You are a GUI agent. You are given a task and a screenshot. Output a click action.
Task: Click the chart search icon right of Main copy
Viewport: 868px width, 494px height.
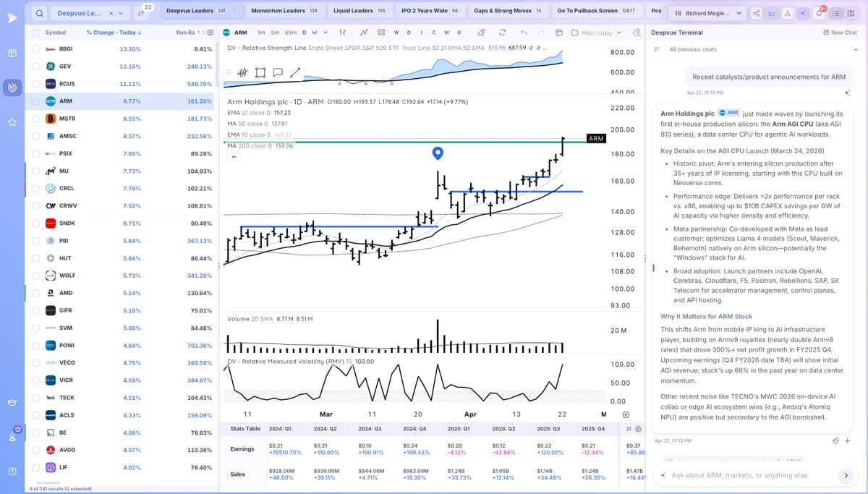[x=637, y=33]
